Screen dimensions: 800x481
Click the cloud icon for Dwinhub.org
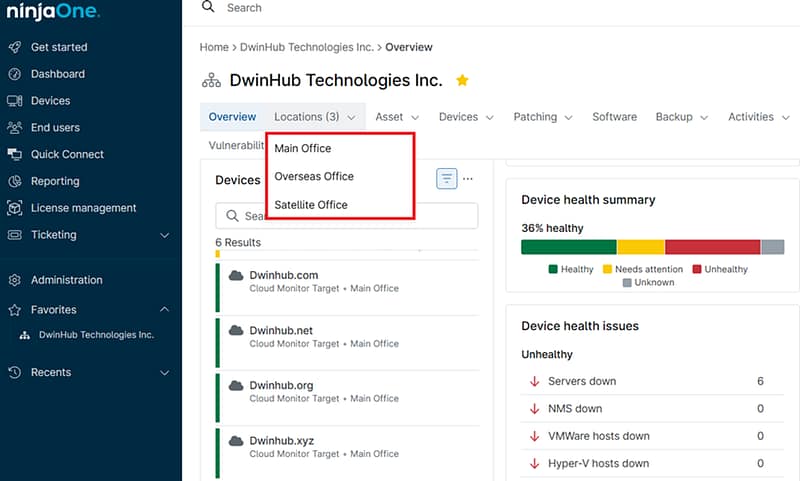click(236, 386)
